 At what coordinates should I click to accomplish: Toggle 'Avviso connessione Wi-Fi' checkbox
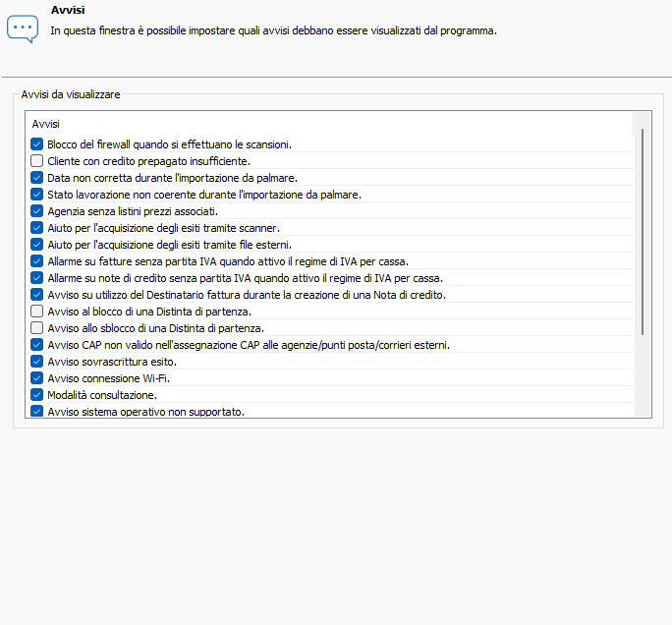tap(37, 378)
